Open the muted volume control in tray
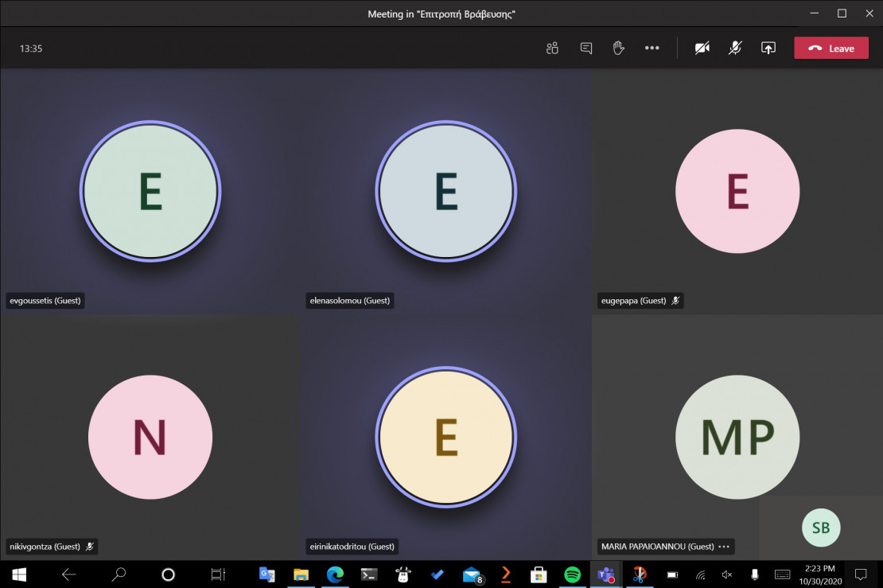 pyautogui.click(x=727, y=574)
